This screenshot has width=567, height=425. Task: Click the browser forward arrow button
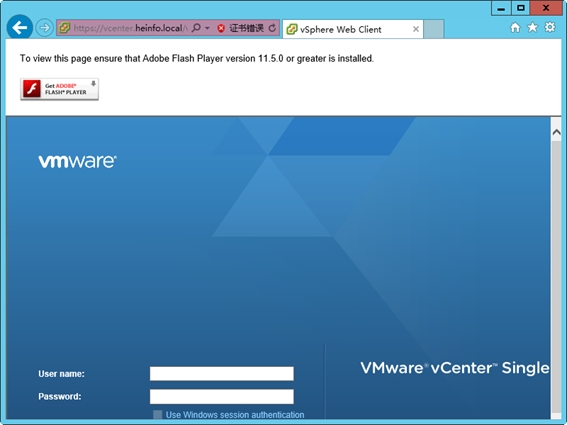[x=44, y=27]
